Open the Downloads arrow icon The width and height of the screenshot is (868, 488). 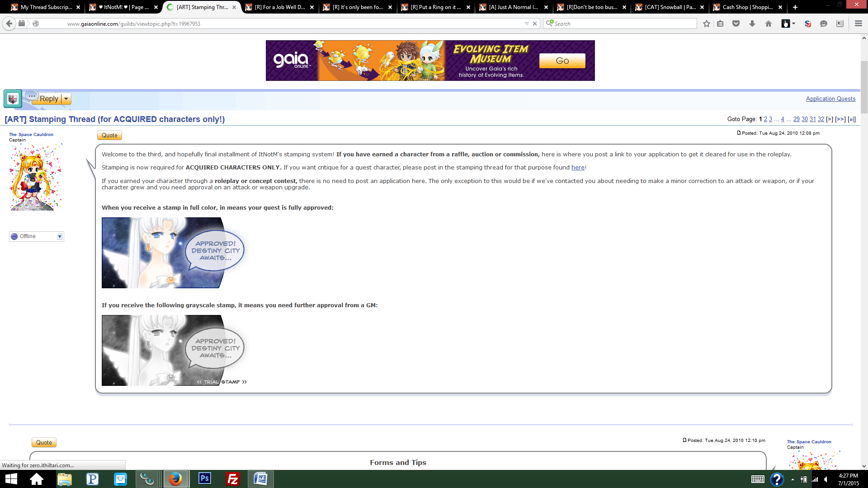(752, 24)
